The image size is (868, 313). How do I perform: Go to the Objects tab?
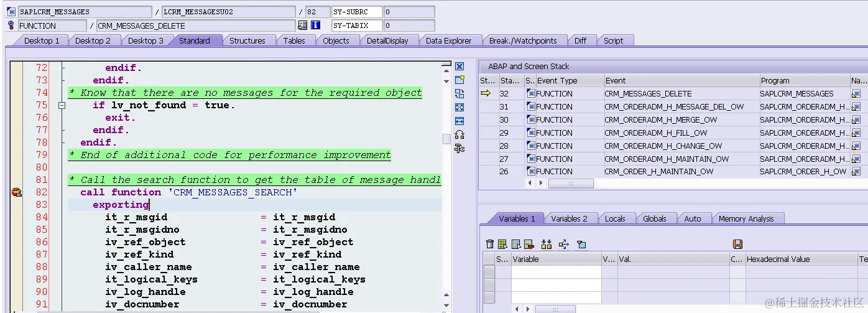click(x=336, y=40)
